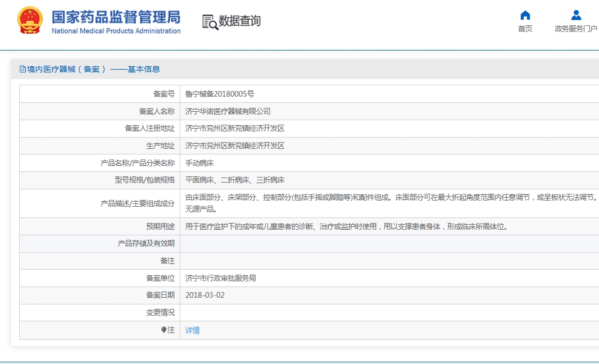
Task: Click the 国家药品监督管理局 title
Action: click(116, 17)
